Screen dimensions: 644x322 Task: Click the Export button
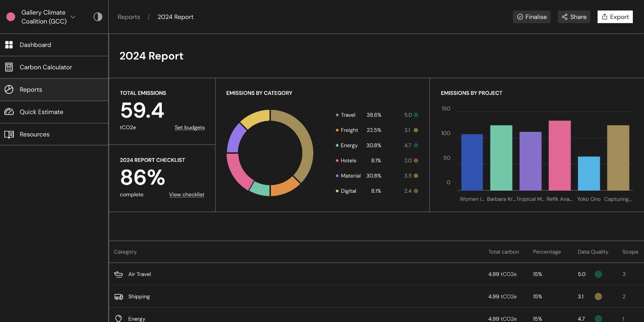click(x=615, y=17)
